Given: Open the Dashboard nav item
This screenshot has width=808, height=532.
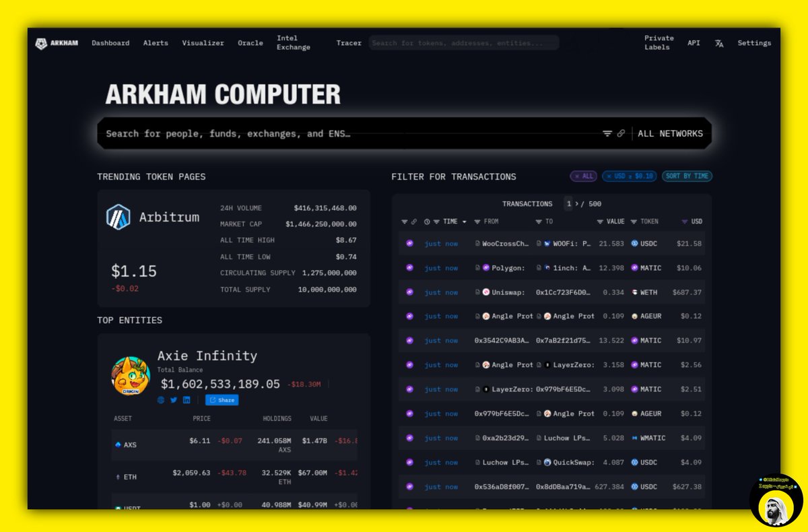Looking at the screenshot, I should point(110,43).
